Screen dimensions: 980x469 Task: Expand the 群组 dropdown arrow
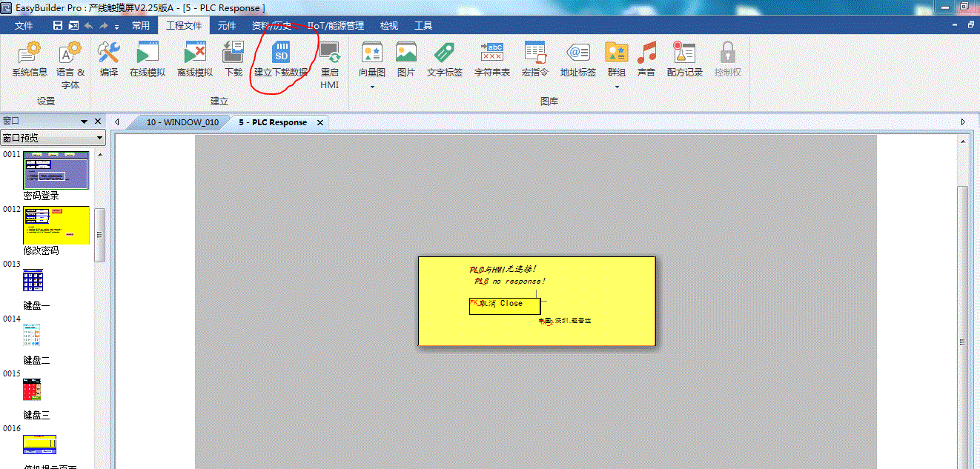coord(617,87)
